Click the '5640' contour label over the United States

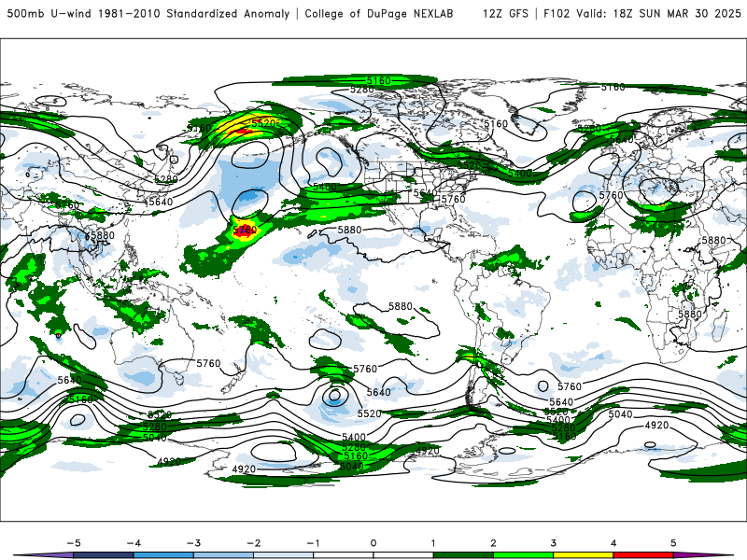pyautogui.click(x=425, y=193)
